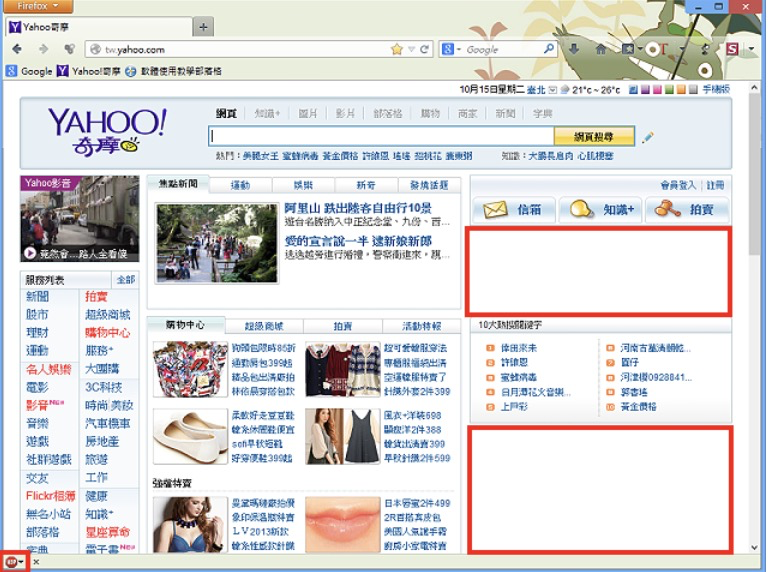
Task: Open the white flat shoes product thumbnail
Action: coord(190,436)
